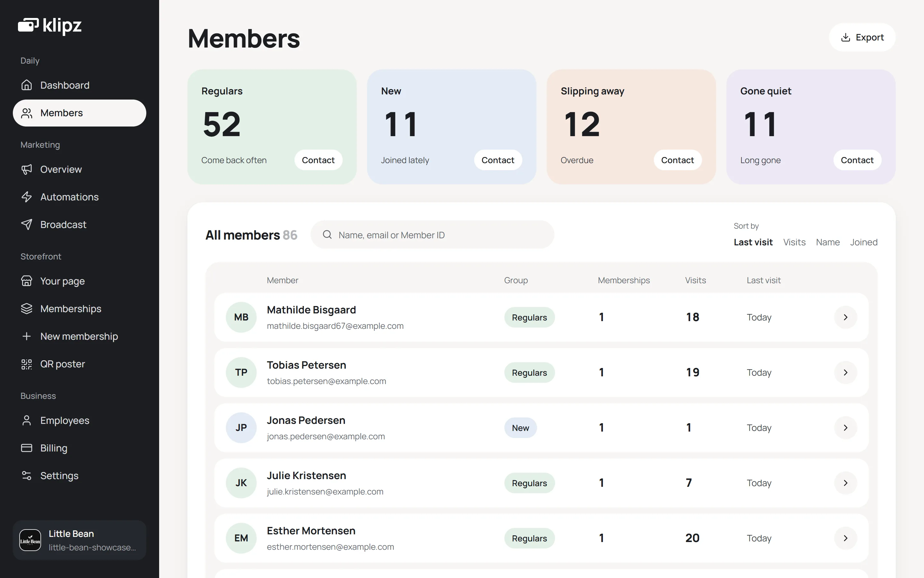This screenshot has height=578, width=924.
Task: Expand Mathilde Bisgaard's row with its chevron
Action: 845,317
